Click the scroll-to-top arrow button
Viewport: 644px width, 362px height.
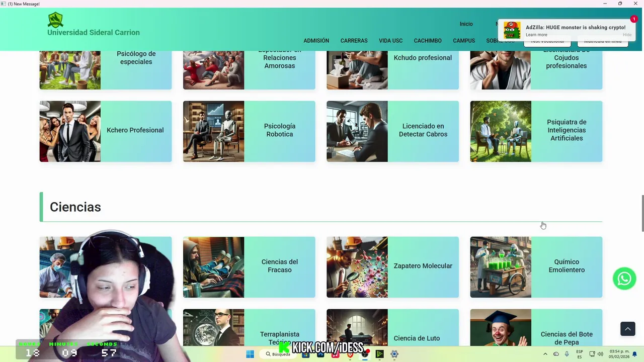pos(627,329)
